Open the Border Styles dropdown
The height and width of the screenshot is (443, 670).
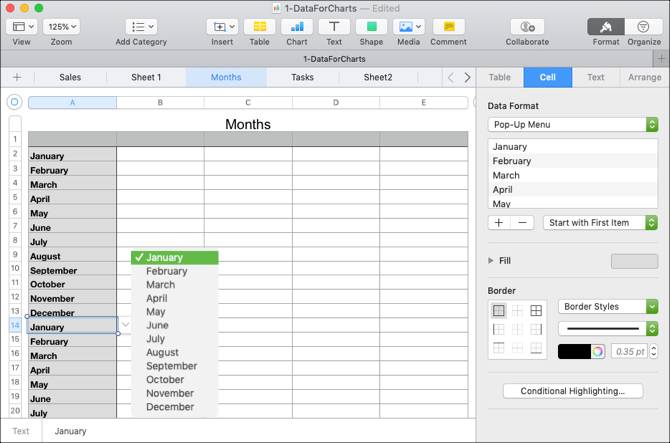point(608,307)
